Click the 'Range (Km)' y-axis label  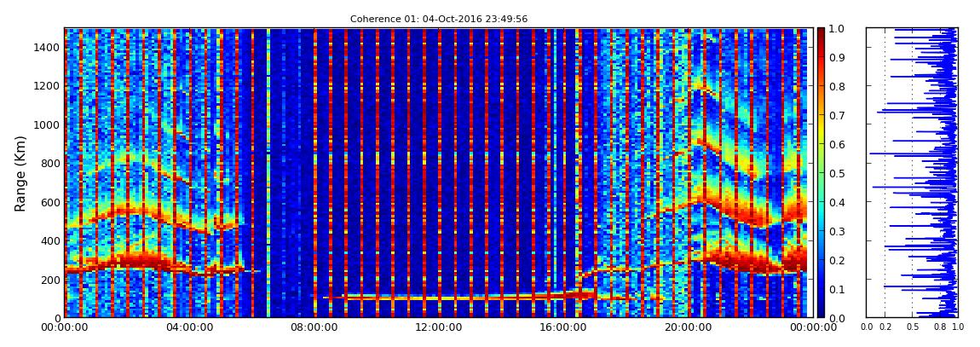[20, 173]
